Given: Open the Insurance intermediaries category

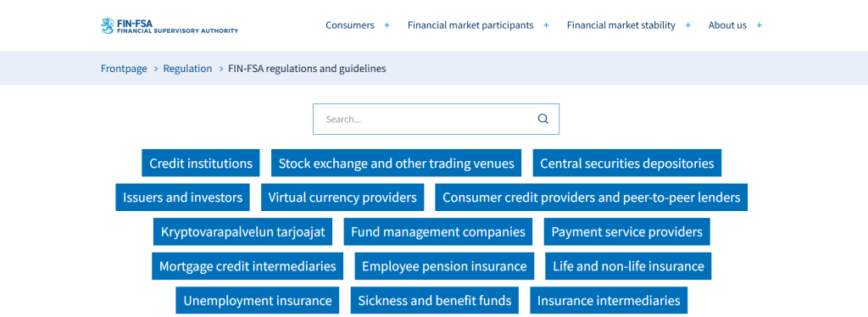Looking at the screenshot, I should tap(609, 300).
